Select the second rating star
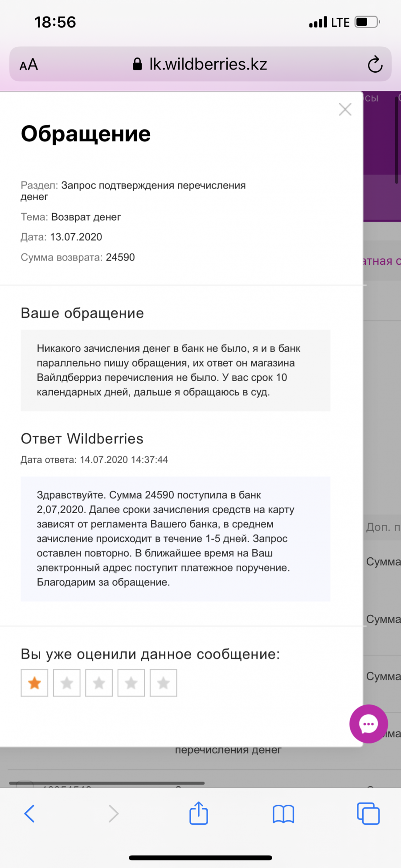401x868 pixels. [x=67, y=683]
